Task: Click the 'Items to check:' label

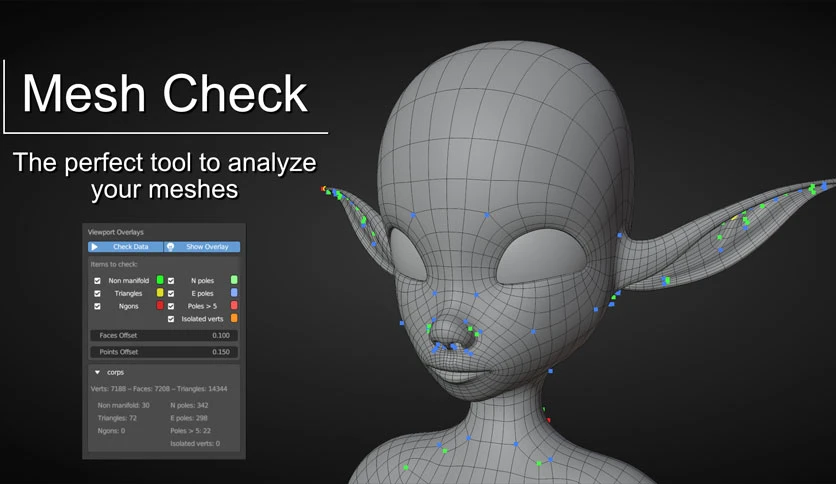Action: [114, 264]
